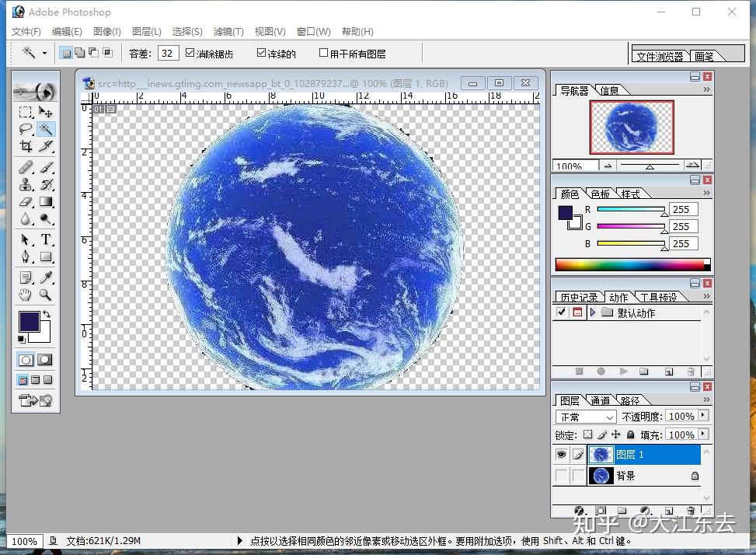Click the foreground color swatch in toolbox
The height and width of the screenshot is (555, 756).
coord(29,321)
